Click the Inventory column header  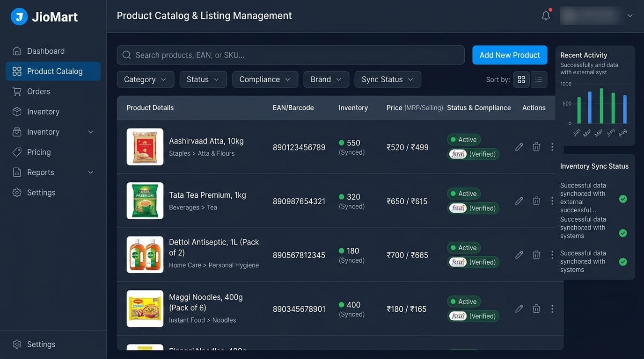[x=353, y=108]
